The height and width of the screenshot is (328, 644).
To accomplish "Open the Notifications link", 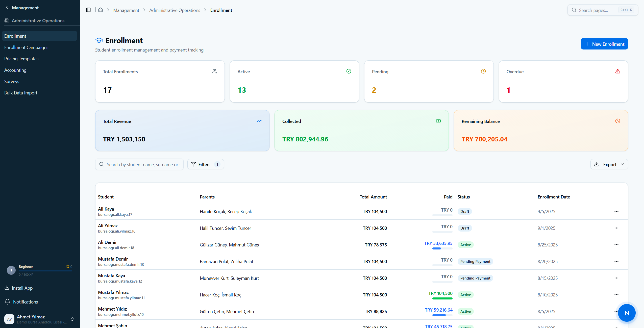I will coord(26,302).
